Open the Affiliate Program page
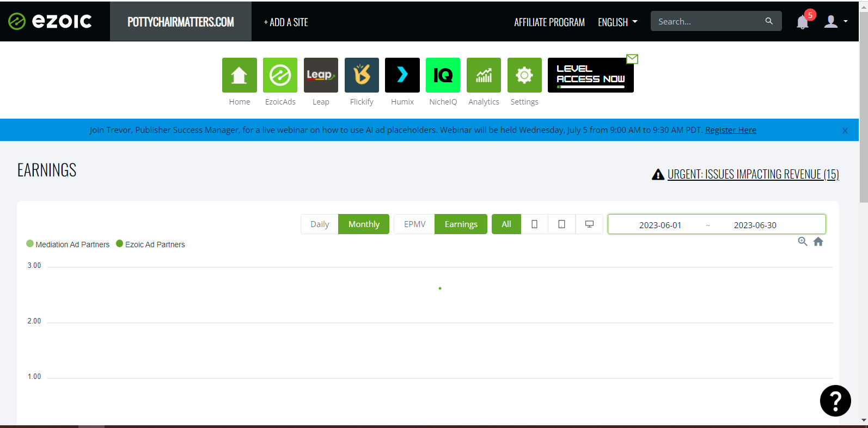The image size is (868, 428). [549, 22]
